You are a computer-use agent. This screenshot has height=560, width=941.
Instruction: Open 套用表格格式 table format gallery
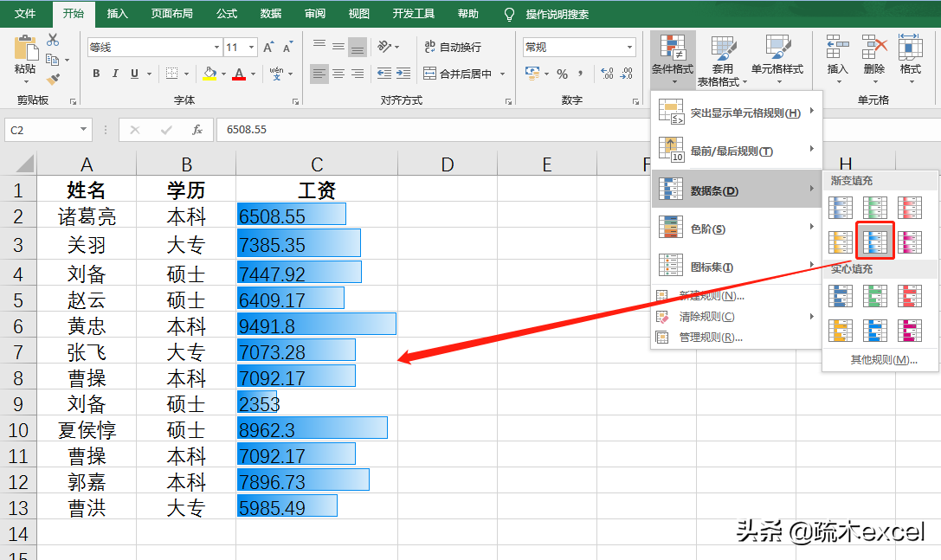(x=723, y=60)
